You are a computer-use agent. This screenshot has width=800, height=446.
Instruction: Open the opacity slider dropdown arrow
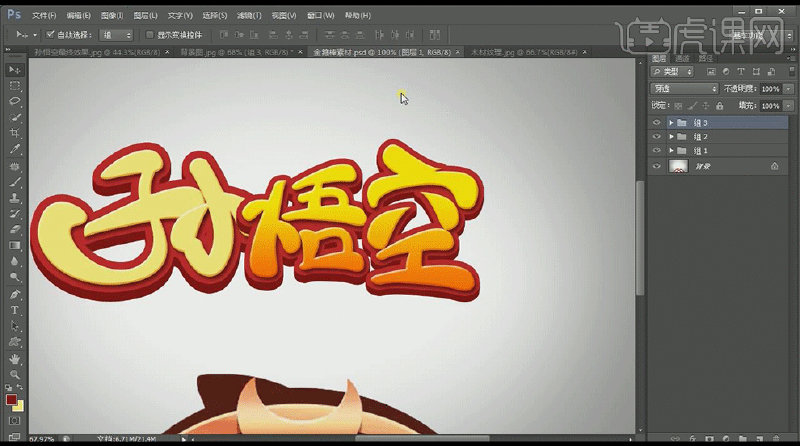click(789, 89)
